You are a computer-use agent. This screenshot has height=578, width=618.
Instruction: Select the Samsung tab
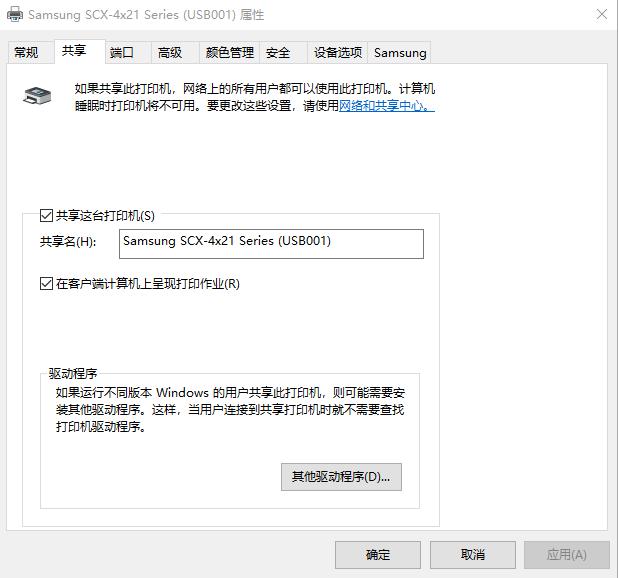(x=399, y=52)
